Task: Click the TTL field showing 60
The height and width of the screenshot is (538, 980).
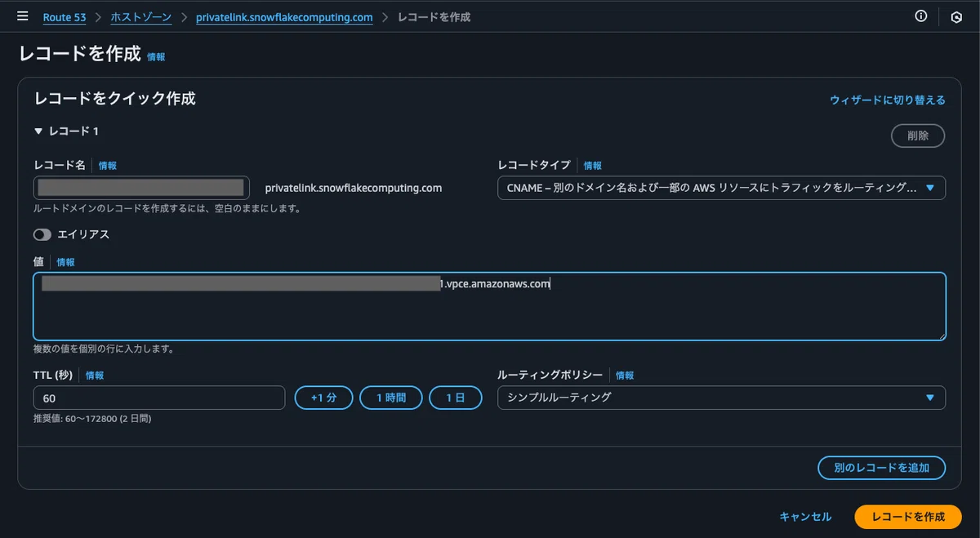Action: pyautogui.click(x=158, y=398)
